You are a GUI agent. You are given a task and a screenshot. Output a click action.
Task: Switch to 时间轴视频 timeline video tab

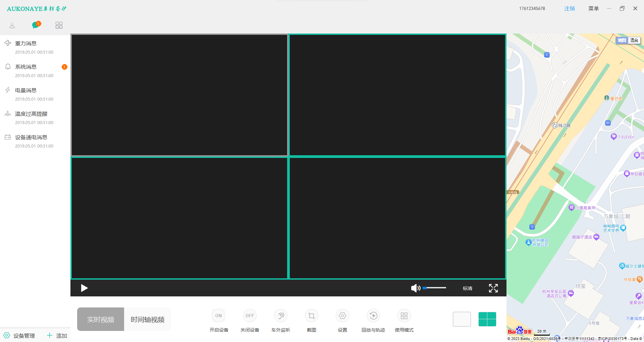[x=148, y=319]
